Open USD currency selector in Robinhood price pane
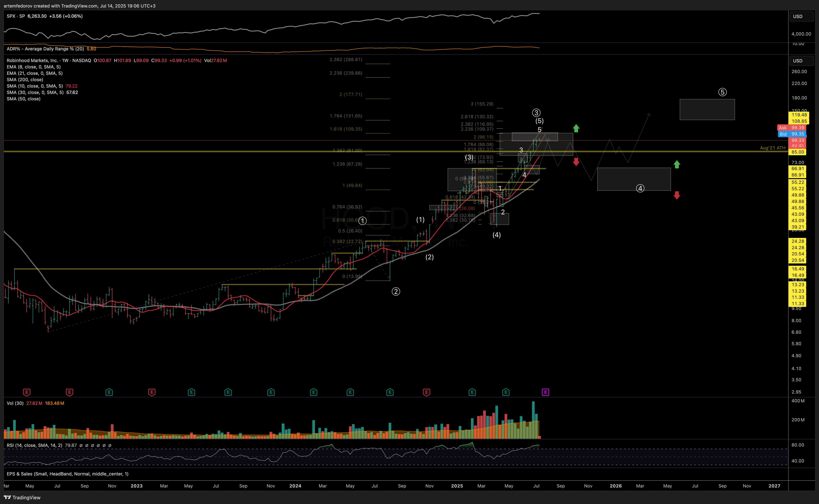Image resolution: width=819 pixels, height=504 pixels. pos(801,61)
